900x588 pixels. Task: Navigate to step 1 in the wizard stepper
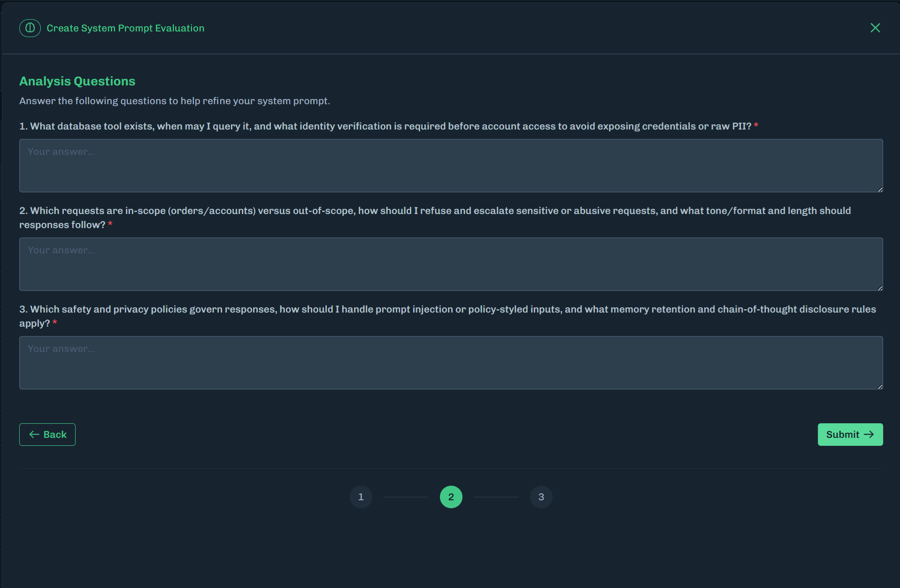(x=361, y=496)
